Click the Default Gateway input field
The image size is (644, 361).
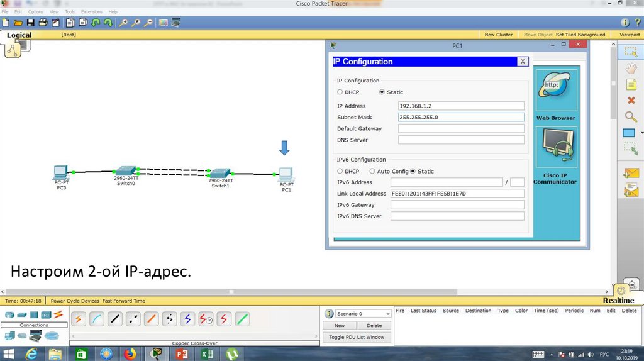[461, 128]
